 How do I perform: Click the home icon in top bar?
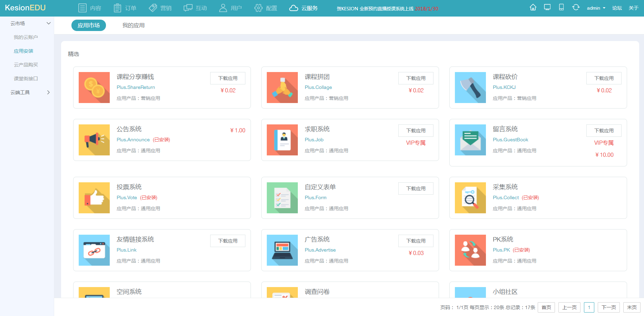tap(533, 8)
